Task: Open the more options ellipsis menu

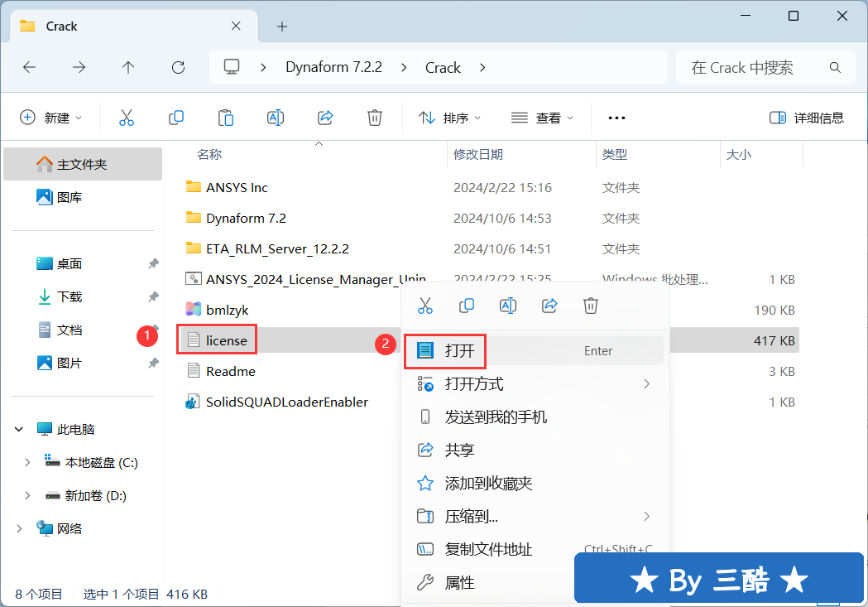Action: click(616, 118)
